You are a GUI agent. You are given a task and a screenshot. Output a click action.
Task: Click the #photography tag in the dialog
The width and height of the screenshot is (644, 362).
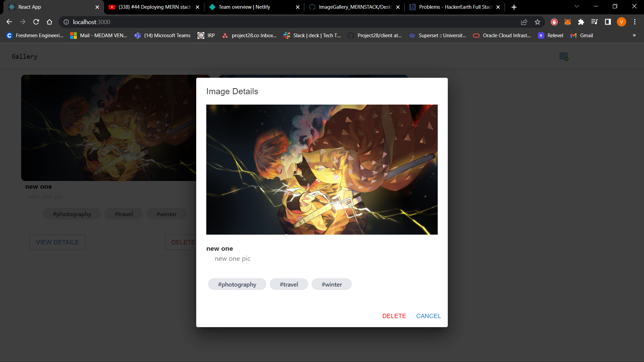click(237, 284)
